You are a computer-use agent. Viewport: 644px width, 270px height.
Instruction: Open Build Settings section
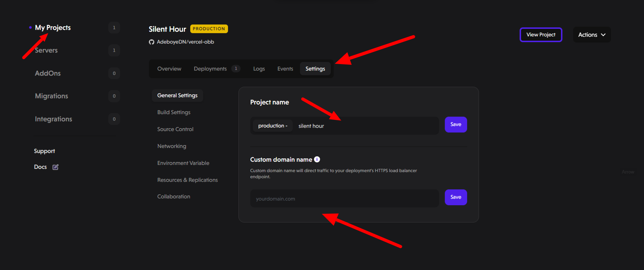click(174, 112)
